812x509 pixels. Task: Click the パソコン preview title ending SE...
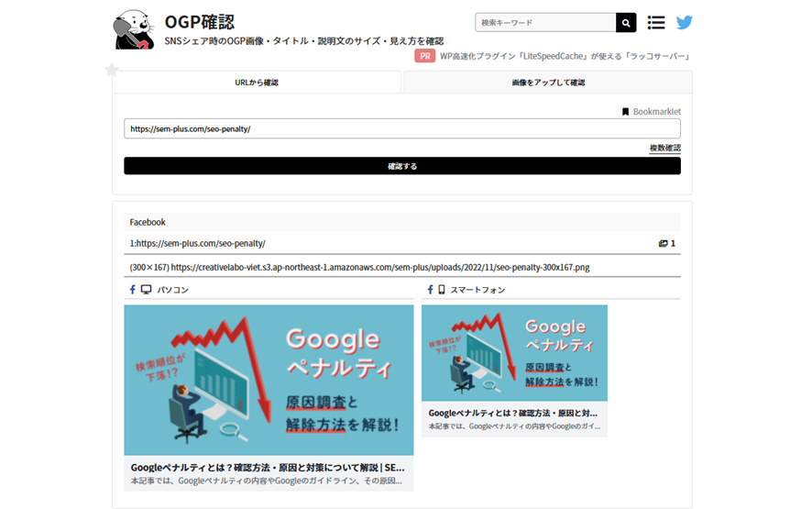268,468
